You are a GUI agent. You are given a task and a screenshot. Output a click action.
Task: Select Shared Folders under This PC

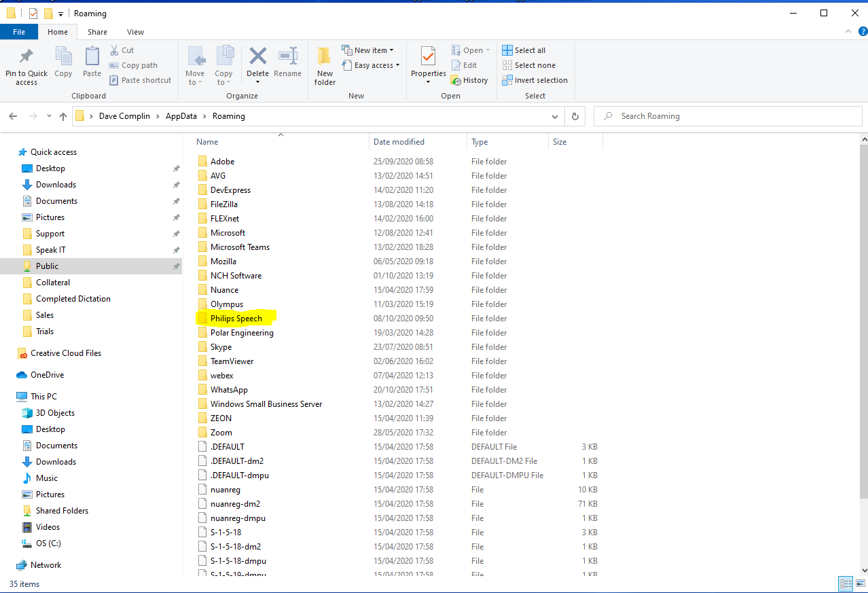tap(62, 511)
